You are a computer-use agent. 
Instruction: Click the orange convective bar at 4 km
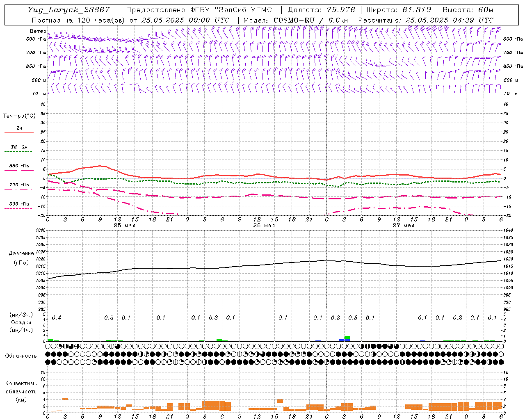[65, 399]
